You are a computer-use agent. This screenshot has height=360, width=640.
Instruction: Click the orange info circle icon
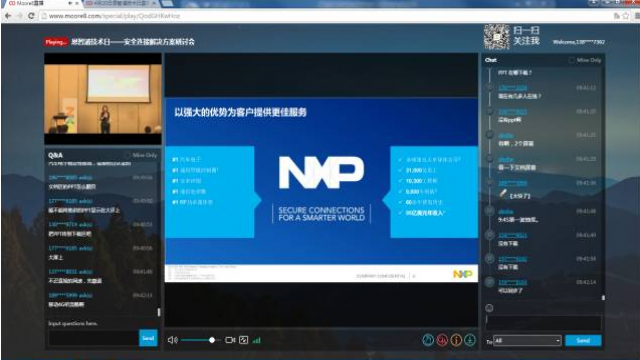456,340
